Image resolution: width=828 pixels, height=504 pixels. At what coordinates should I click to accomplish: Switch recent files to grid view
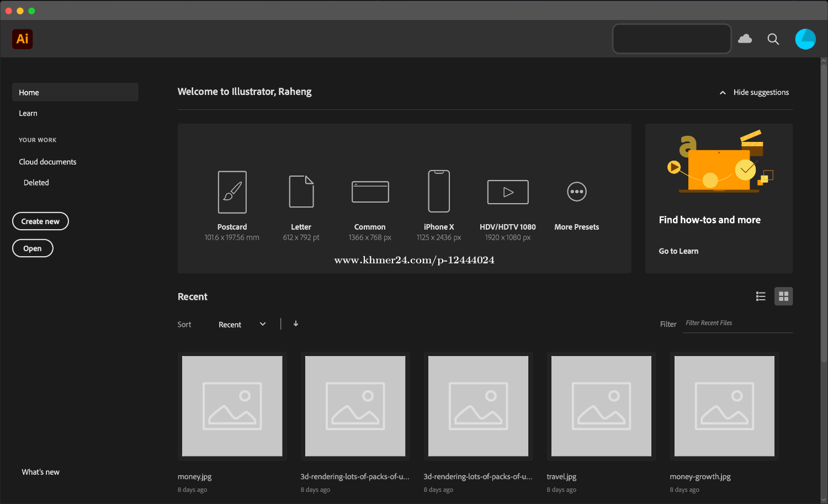point(783,296)
